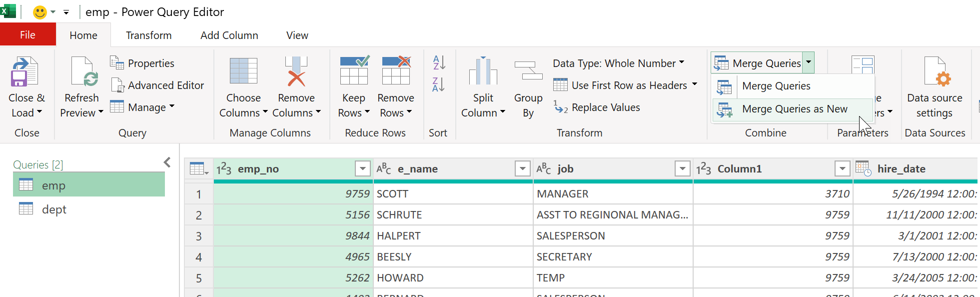The height and width of the screenshot is (297, 980).
Task: Expand the job column filter dropdown
Action: point(682,169)
